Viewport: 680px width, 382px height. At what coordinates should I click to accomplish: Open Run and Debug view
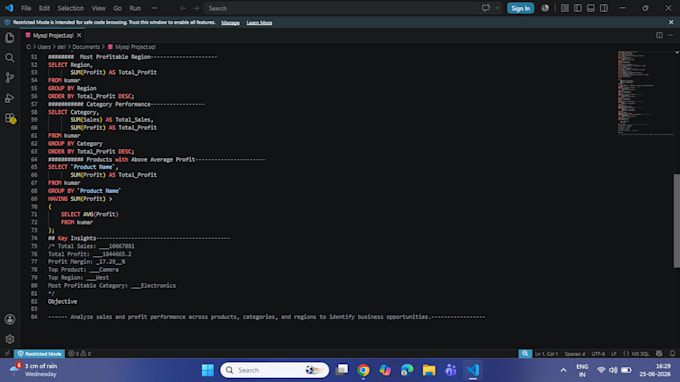(10, 98)
